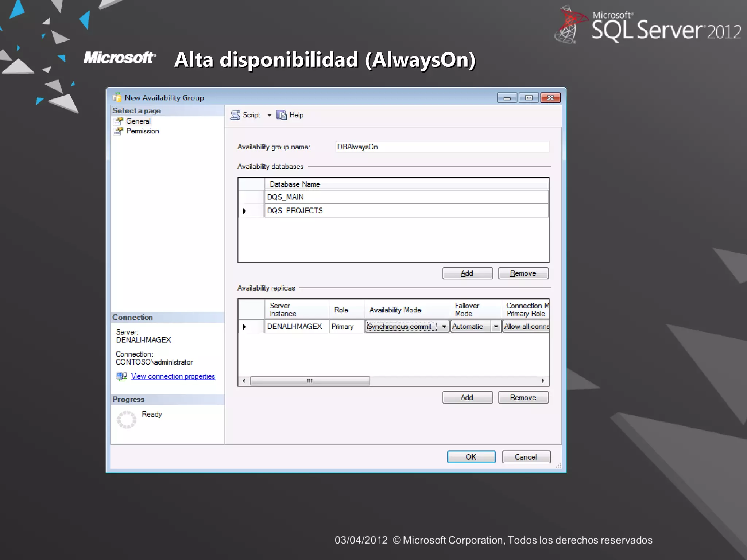Open the Synchronous commit dropdown
Screen dimensions: 747x560
coord(444,327)
